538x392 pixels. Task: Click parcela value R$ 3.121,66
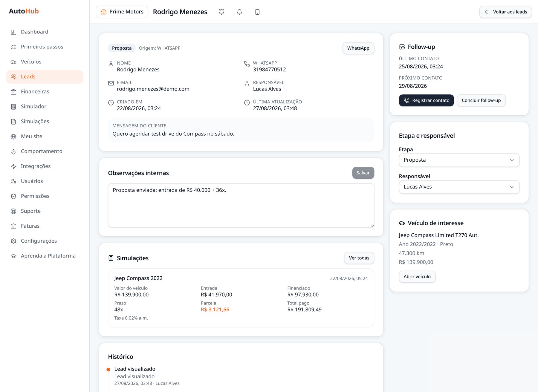coord(215,310)
